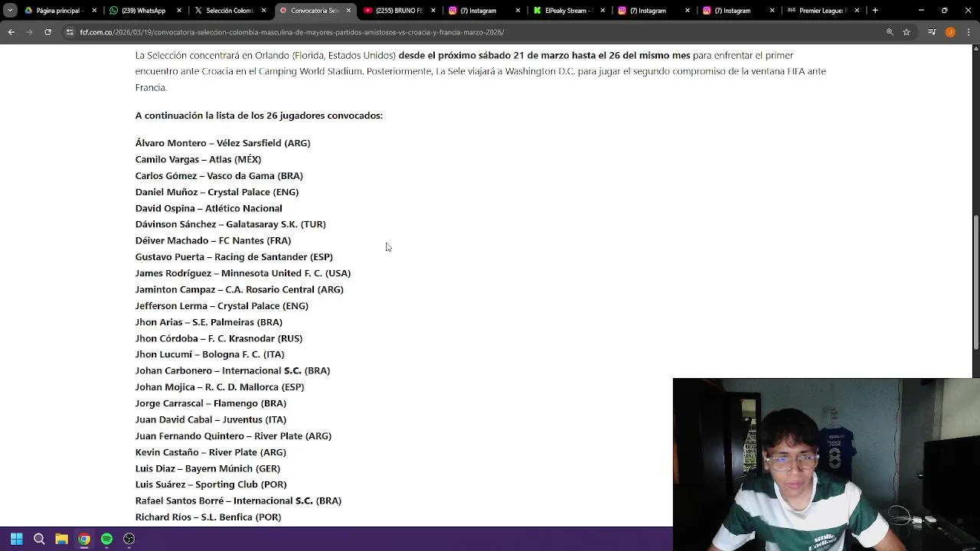Switch to the WhatsApp tab

click(x=144, y=11)
